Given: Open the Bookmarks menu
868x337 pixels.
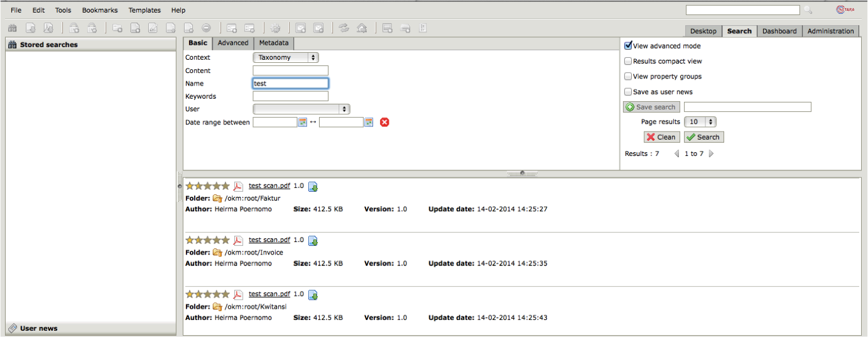Looking at the screenshot, I should pos(100,10).
